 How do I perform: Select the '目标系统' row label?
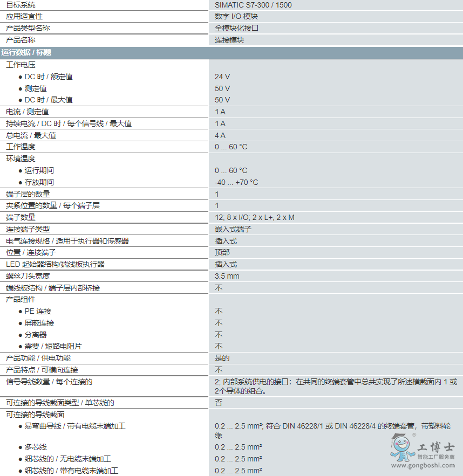coord(21,5)
